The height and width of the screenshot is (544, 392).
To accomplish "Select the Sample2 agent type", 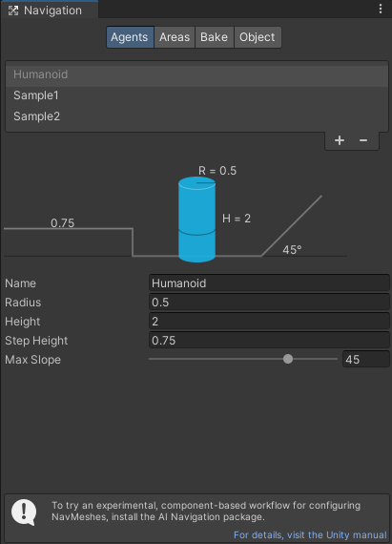I will (196, 116).
